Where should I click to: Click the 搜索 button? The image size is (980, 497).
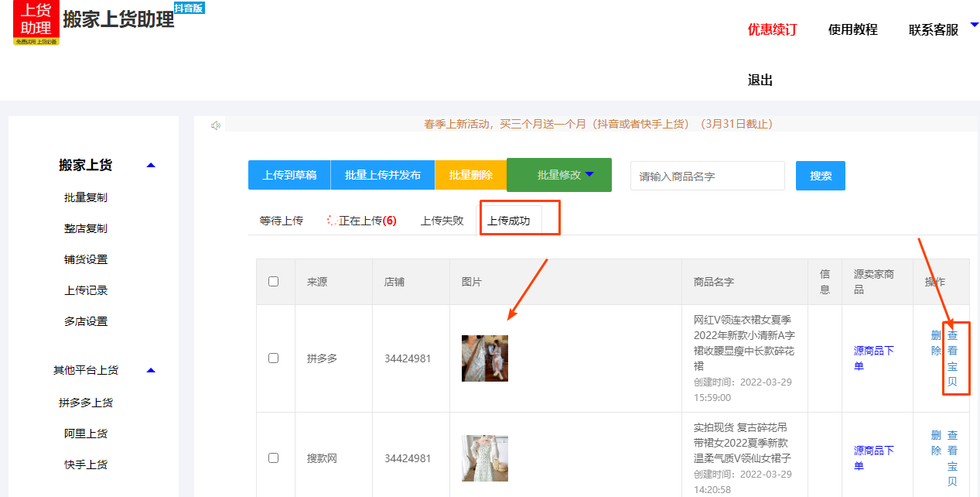click(820, 175)
